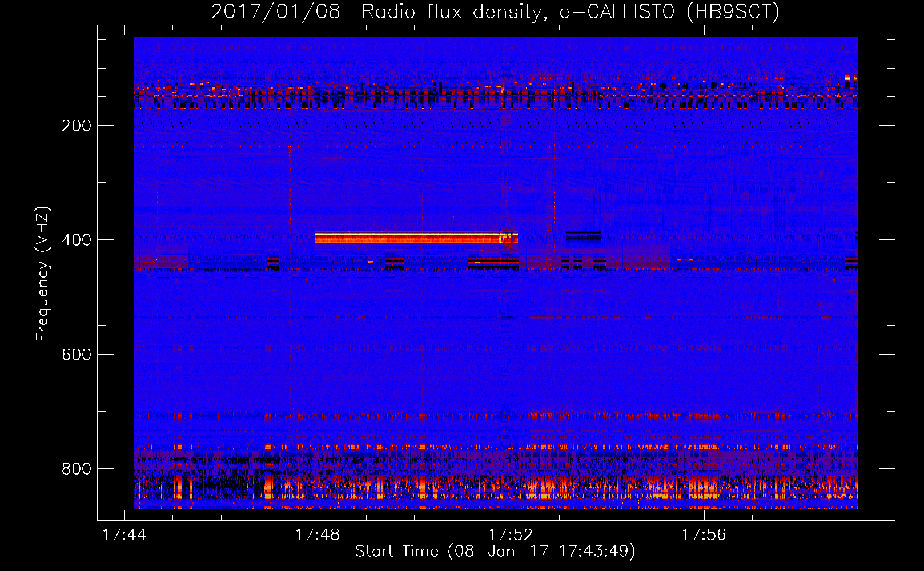Click the 200 frequency tick label

click(77, 126)
